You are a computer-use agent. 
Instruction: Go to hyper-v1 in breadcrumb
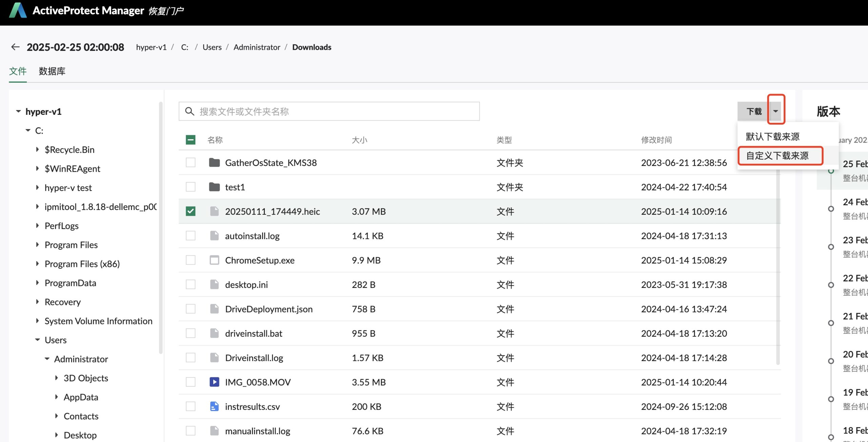tap(151, 47)
